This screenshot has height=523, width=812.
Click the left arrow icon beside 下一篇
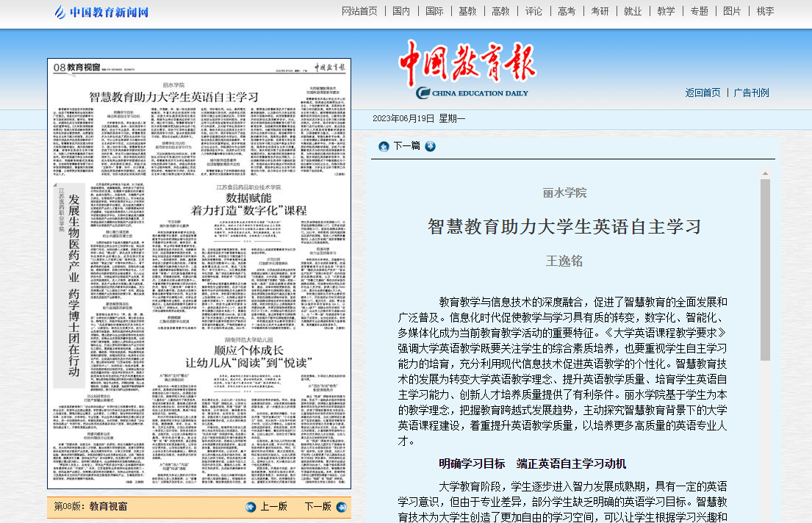click(384, 146)
